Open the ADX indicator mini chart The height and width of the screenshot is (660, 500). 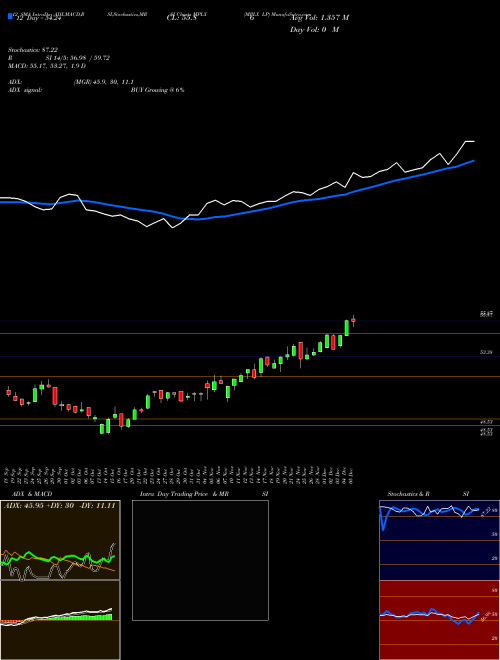pyautogui.click(x=60, y=540)
